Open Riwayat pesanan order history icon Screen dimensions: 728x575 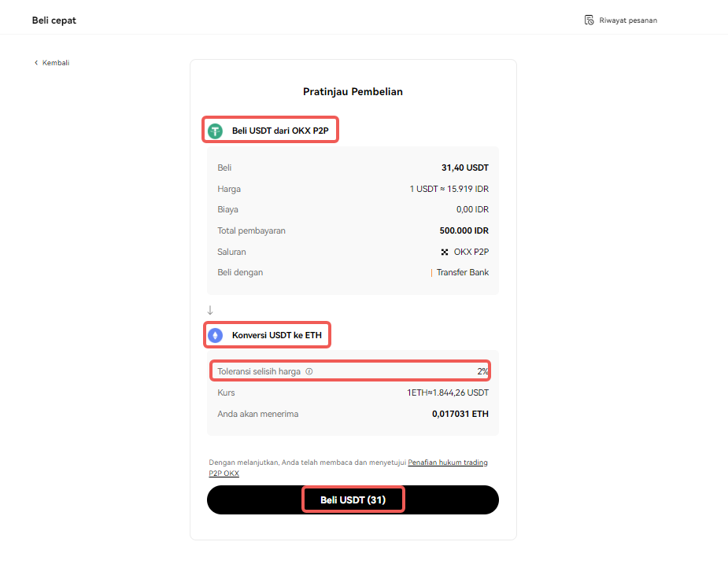pyautogui.click(x=589, y=20)
